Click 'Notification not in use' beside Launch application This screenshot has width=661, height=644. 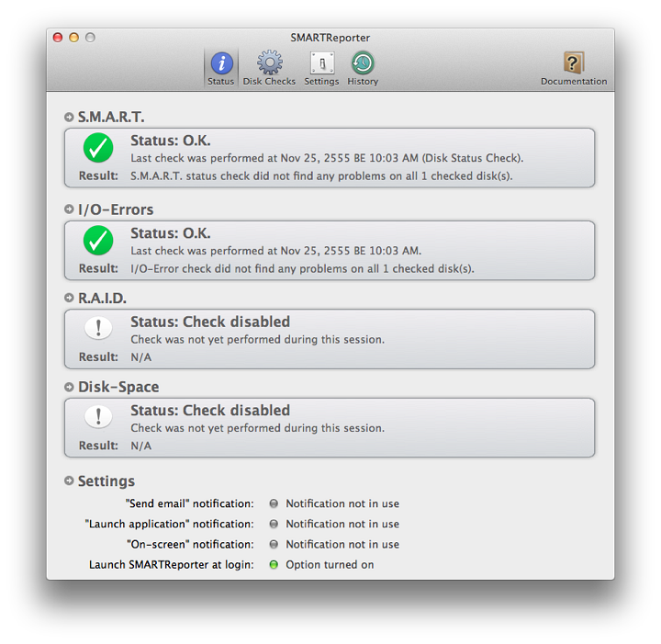[x=342, y=524]
